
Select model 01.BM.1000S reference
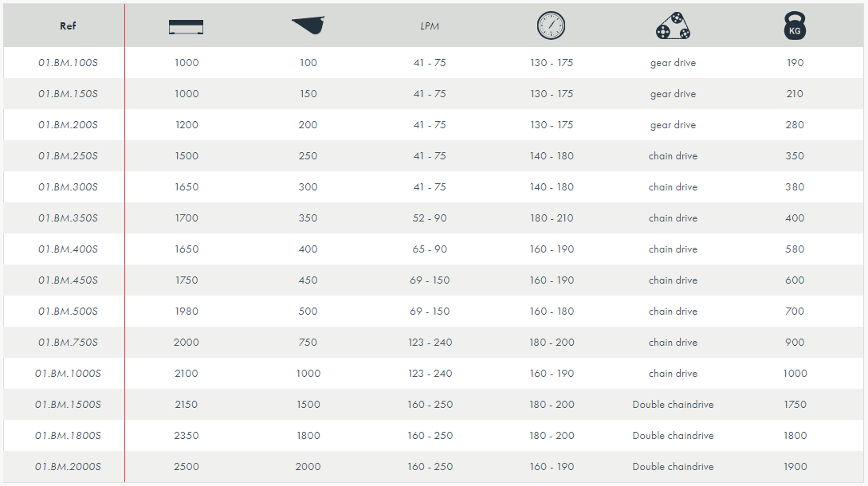click(x=68, y=374)
